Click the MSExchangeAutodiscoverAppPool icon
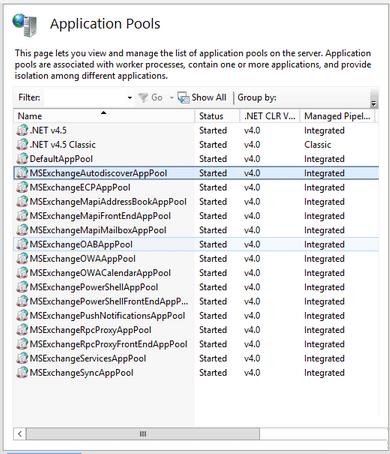Viewport: 390px width, 454px height. 22,173
